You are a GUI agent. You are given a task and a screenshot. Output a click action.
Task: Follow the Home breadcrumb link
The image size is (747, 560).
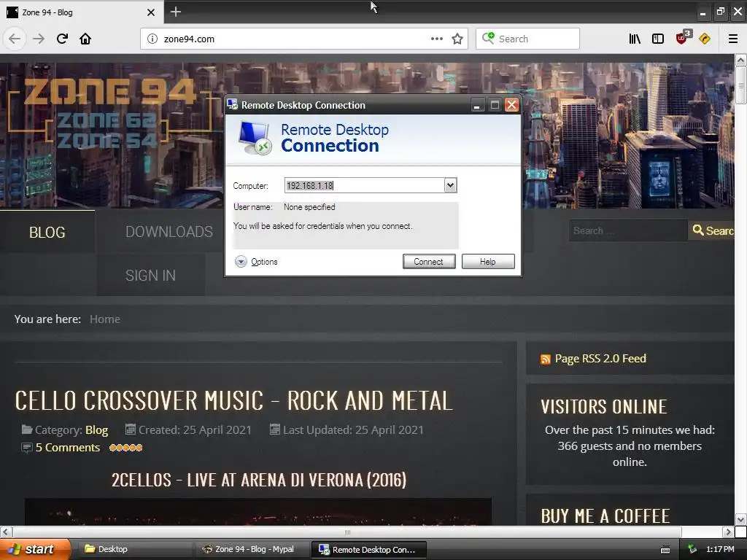coord(105,319)
